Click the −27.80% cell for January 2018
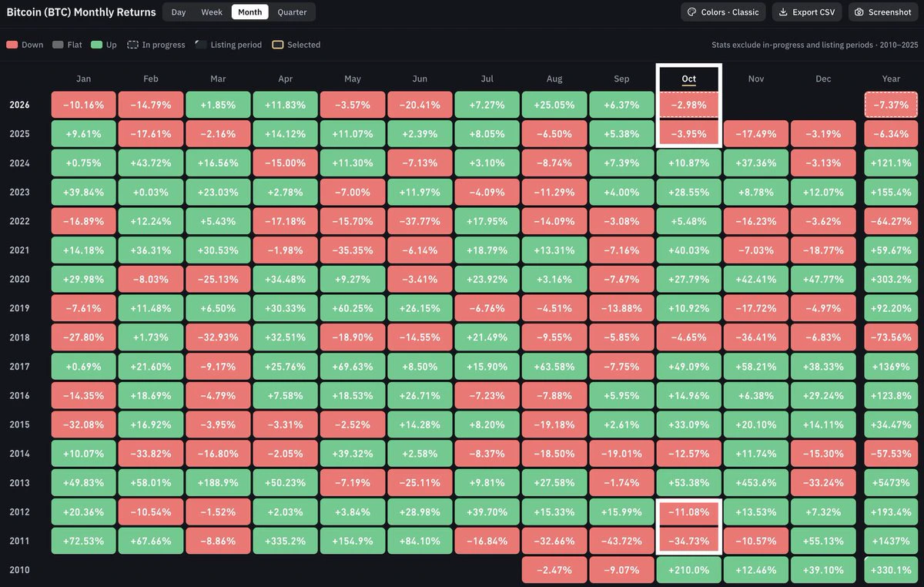The height and width of the screenshot is (587, 924). pyautogui.click(x=83, y=337)
